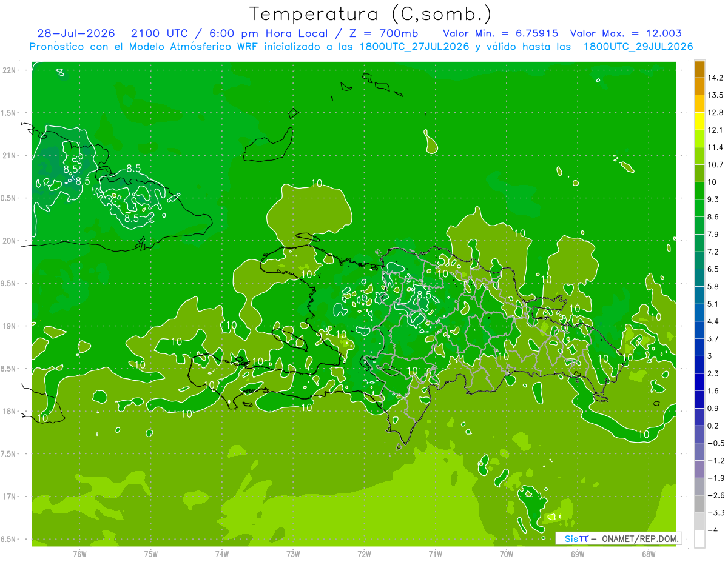Screen dimensions: 728x562
Task: Click the 8.5 contour label inside Dominican Republic
Action: (x=423, y=295)
